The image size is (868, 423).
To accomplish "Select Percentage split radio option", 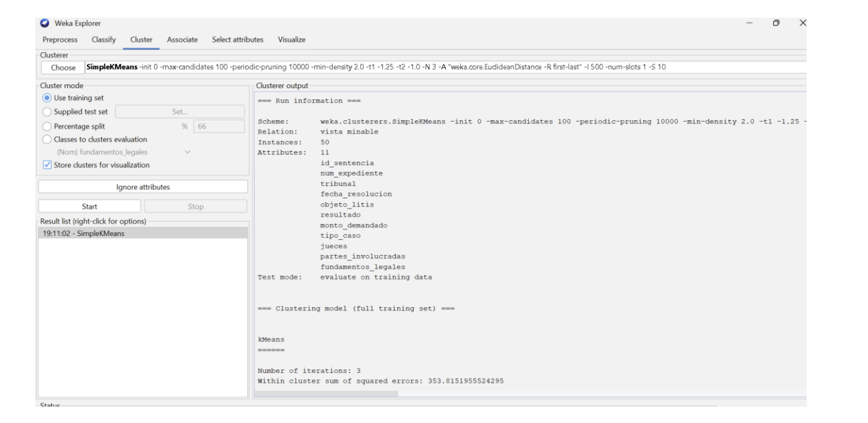I will point(47,126).
